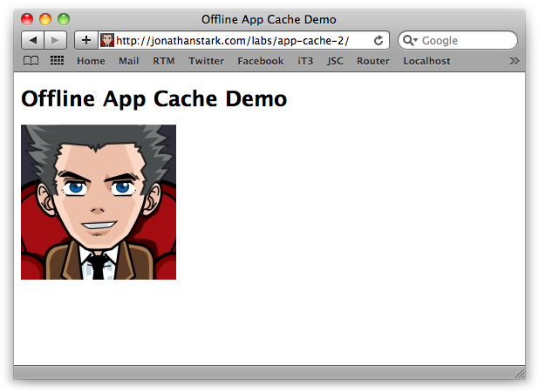539x392 pixels.
Task: Open the search magnifier dropdown
Action: point(410,40)
